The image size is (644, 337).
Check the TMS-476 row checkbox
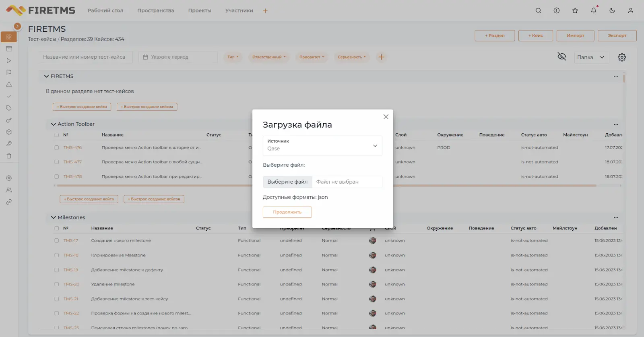coord(56,148)
